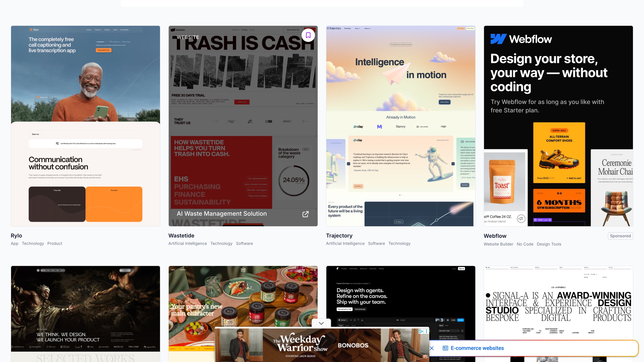Select Artificial Intelligence tag under Wastetide
This screenshot has height=362, width=644.
pyautogui.click(x=187, y=243)
